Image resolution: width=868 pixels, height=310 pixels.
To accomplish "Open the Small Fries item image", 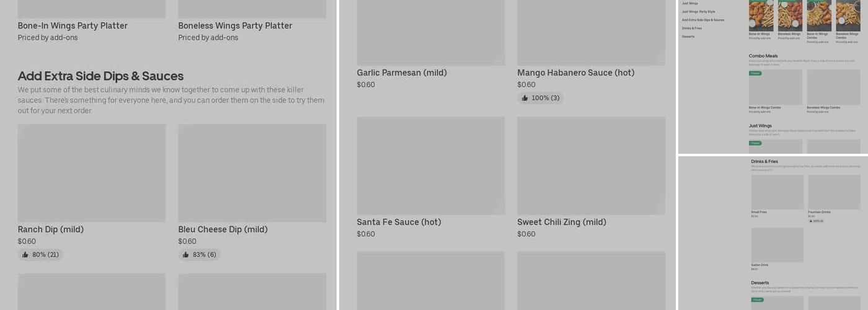I will point(777,192).
